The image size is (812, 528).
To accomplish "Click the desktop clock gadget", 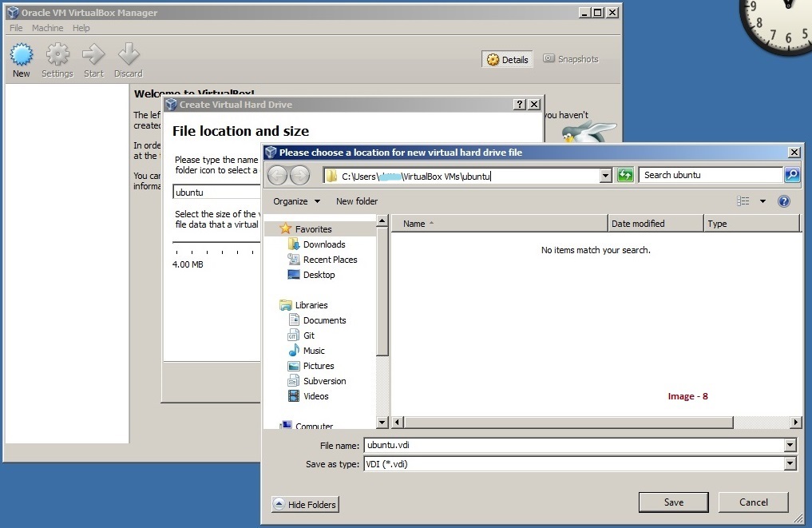I will pyautogui.click(x=777, y=25).
